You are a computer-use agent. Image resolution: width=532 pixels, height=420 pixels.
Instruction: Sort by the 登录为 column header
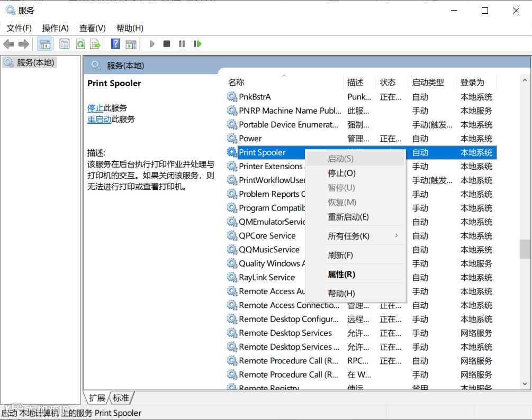pyautogui.click(x=476, y=83)
